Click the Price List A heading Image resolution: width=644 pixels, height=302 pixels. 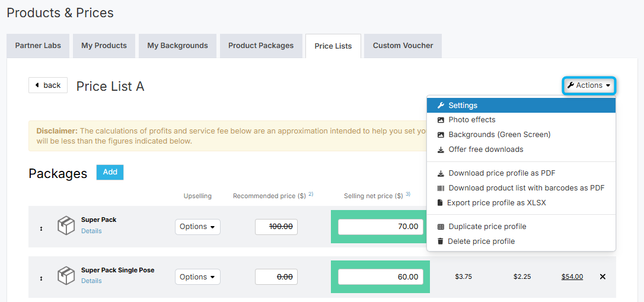pyautogui.click(x=110, y=86)
